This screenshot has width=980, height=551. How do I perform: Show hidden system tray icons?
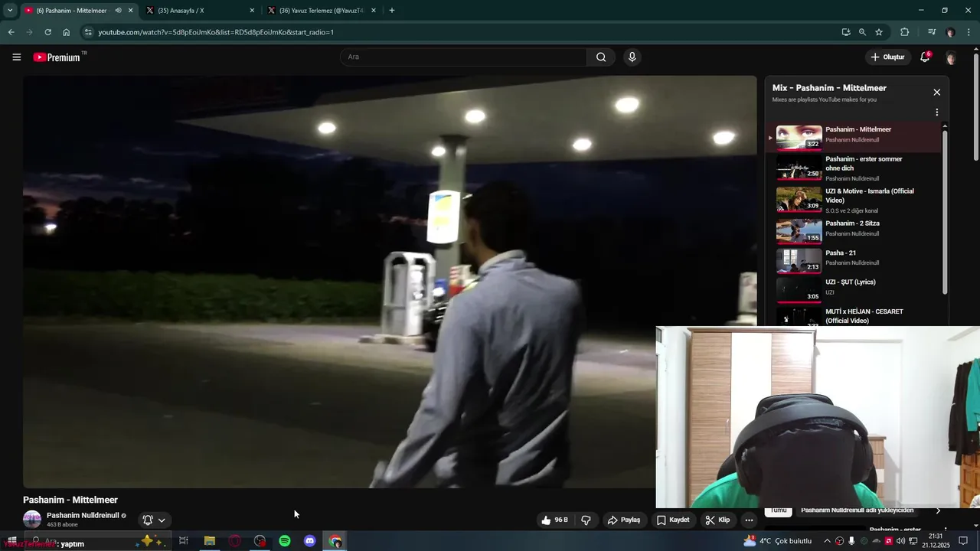tap(827, 541)
